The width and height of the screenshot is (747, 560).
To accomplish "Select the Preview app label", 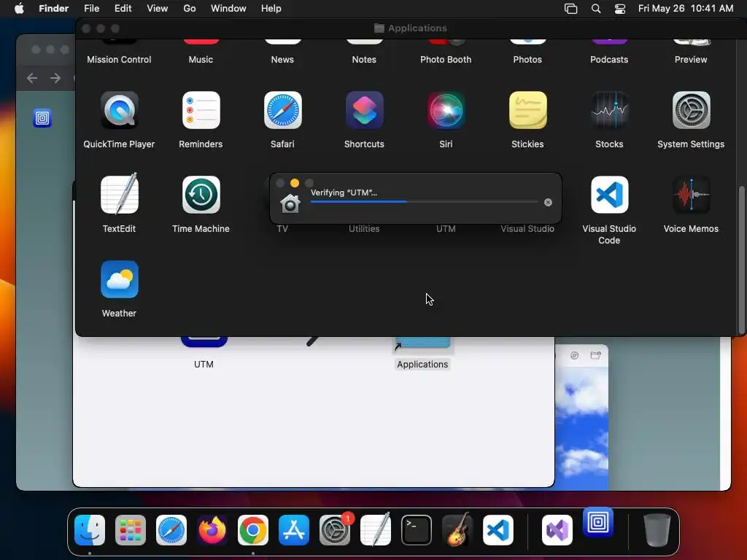I will pos(691,60).
